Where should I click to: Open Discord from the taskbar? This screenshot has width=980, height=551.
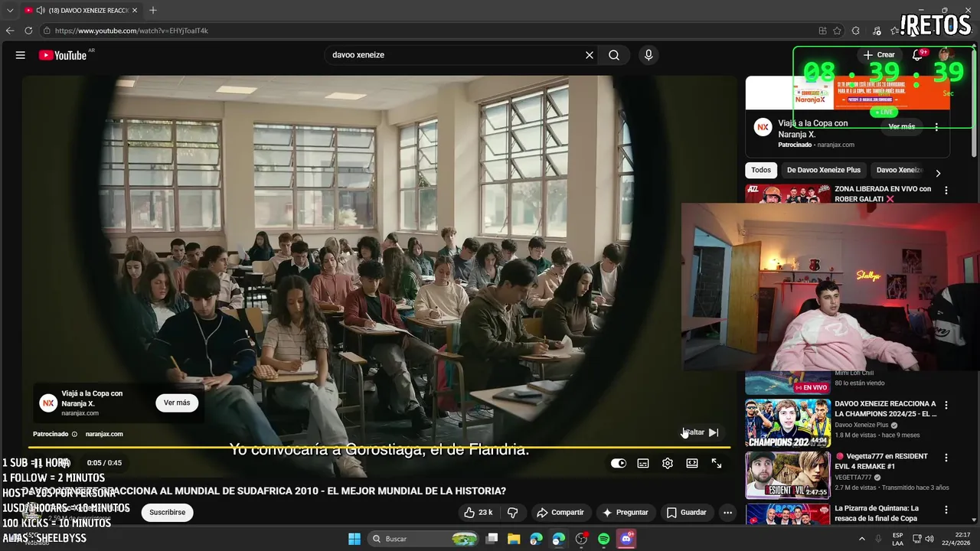tap(626, 539)
